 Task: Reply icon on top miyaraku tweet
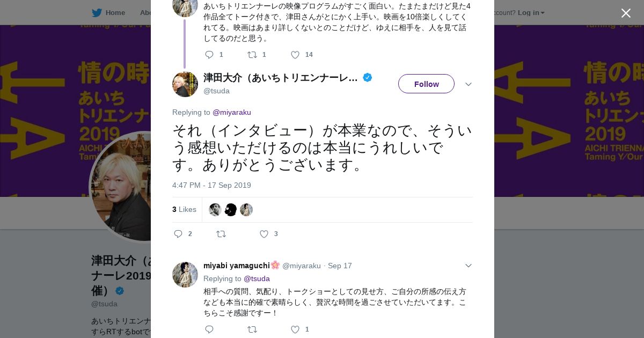coord(209,55)
